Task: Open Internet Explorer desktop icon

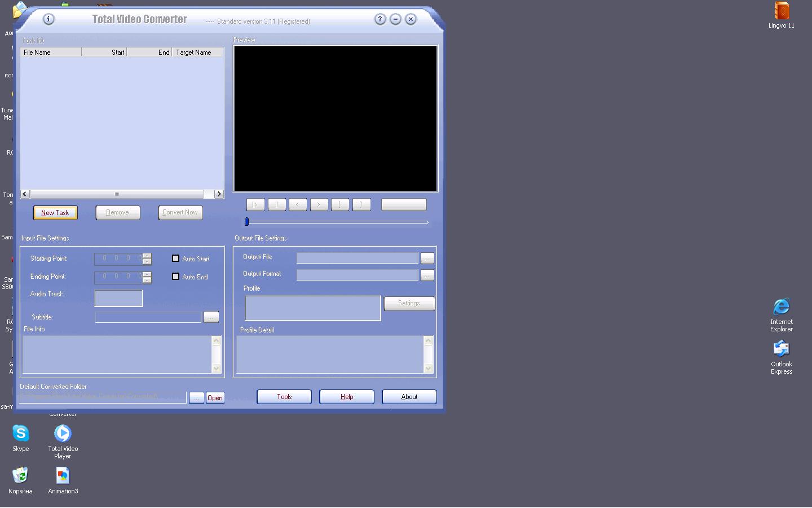Action: point(782,315)
